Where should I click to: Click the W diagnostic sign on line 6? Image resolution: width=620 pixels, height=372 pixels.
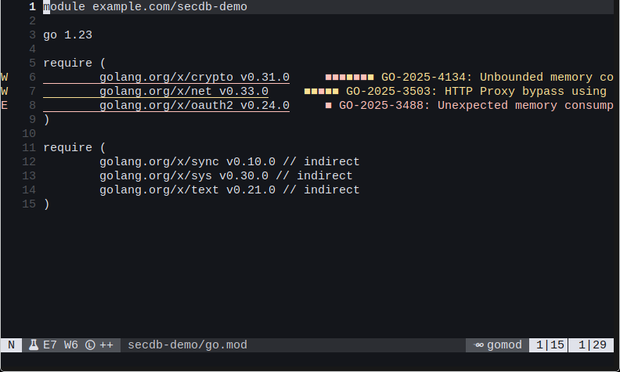[4, 77]
